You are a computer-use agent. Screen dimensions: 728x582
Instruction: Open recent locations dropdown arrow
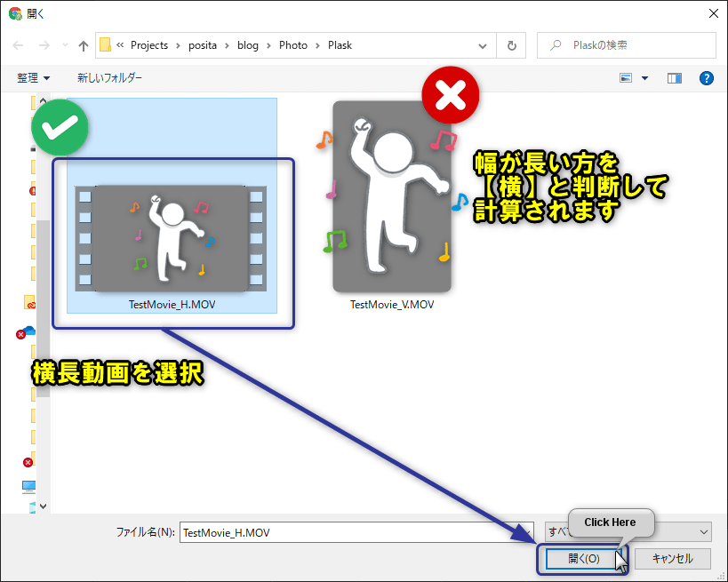point(65,45)
